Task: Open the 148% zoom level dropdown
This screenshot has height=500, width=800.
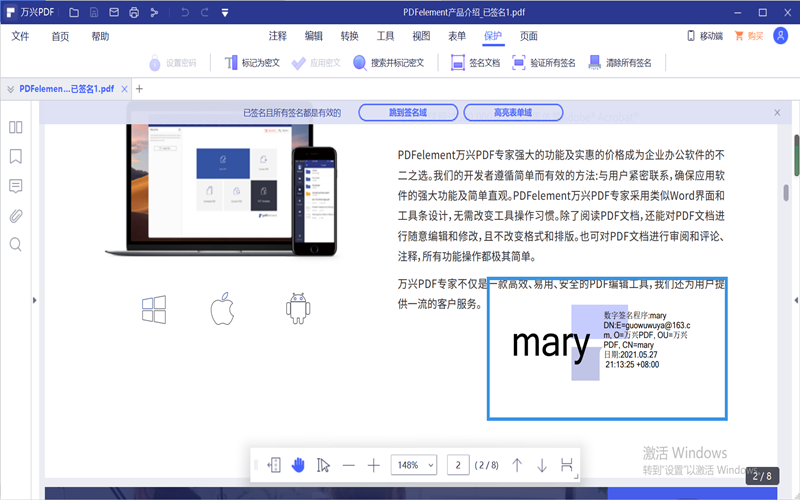Action: coord(414,465)
